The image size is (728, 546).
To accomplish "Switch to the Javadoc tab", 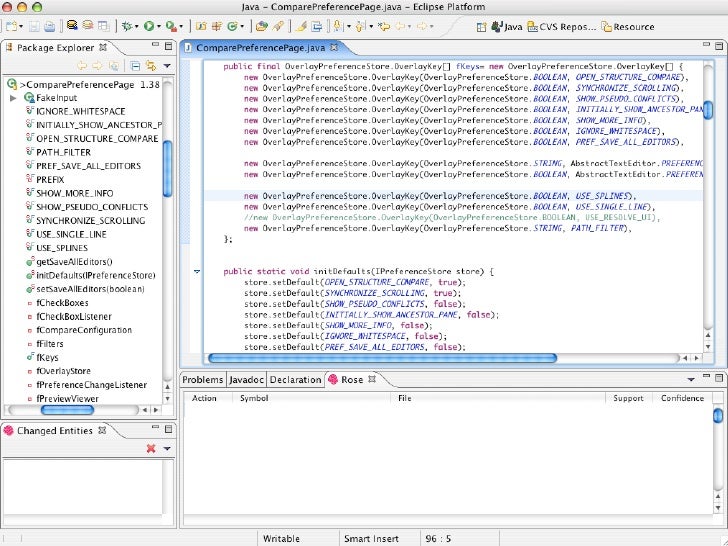I will pos(246,380).
